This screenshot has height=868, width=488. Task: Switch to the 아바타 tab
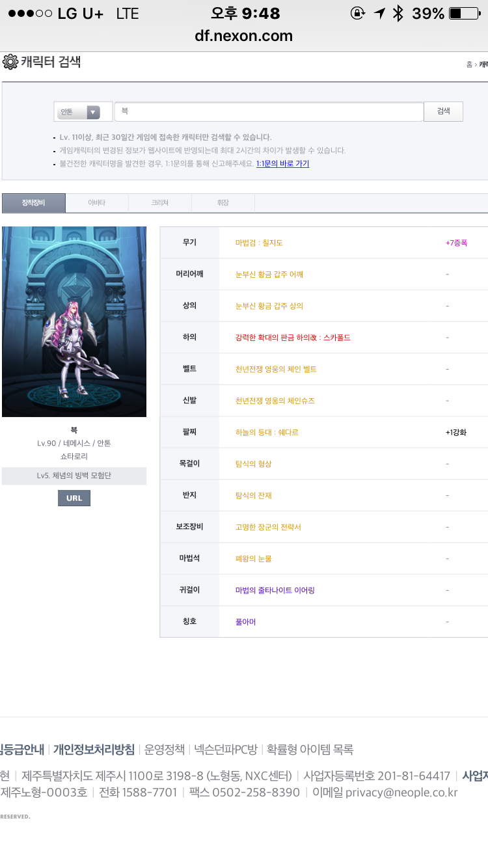[96, 203]
